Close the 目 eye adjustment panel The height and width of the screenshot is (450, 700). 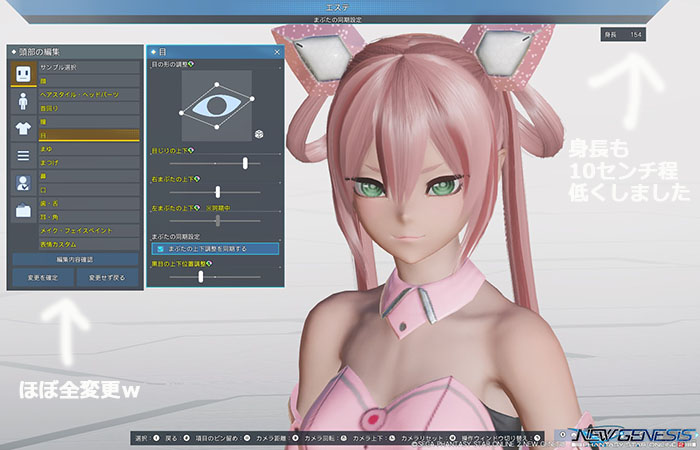277,52
